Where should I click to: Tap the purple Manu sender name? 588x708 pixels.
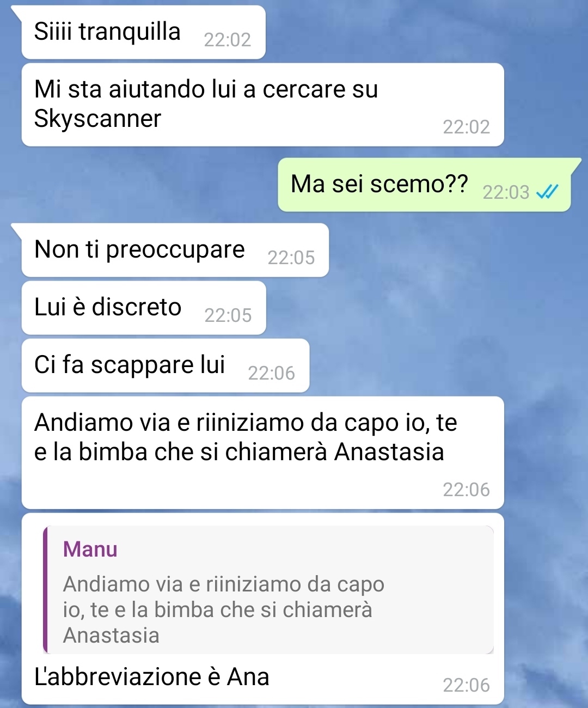[x=90, y=549]
